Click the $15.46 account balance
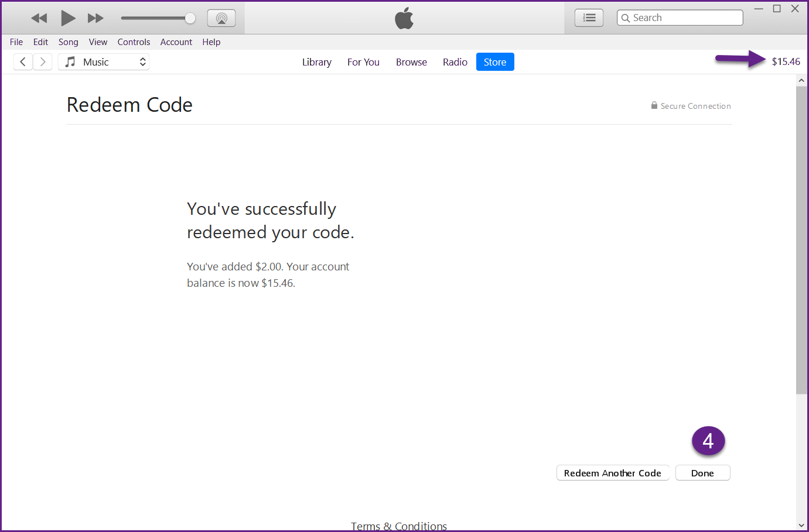 point(786,62)
